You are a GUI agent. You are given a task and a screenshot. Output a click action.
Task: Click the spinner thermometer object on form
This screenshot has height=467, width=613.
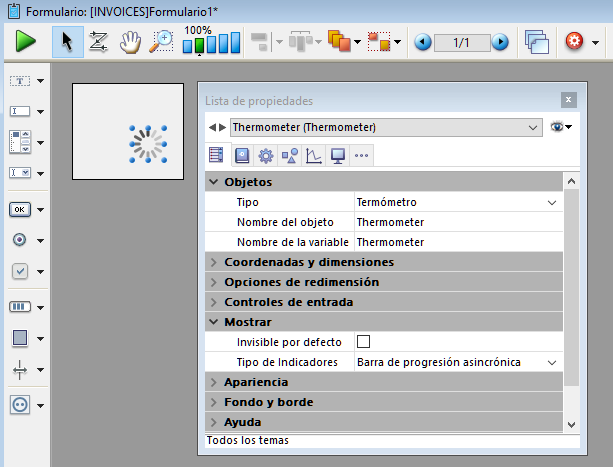[x=147, y=144]
